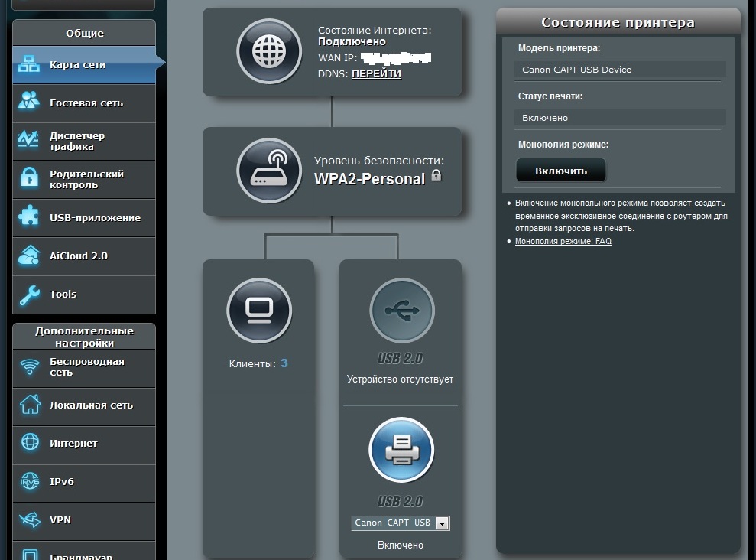The height and width of the screenshot is (560, 756).
Task: Click the Tools wrench icon
Action: (29, 295)
